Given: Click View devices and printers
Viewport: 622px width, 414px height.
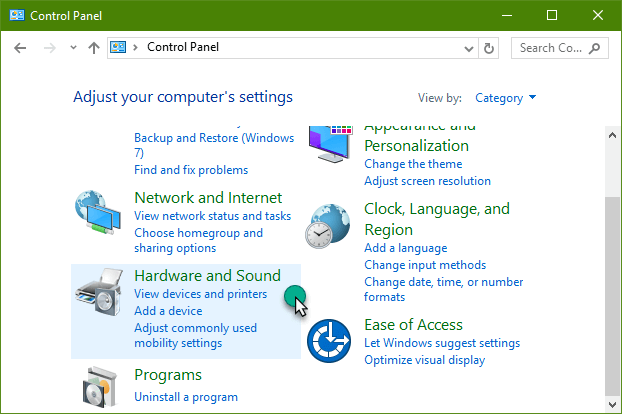Looking at the screenshot, I should 200,294.
